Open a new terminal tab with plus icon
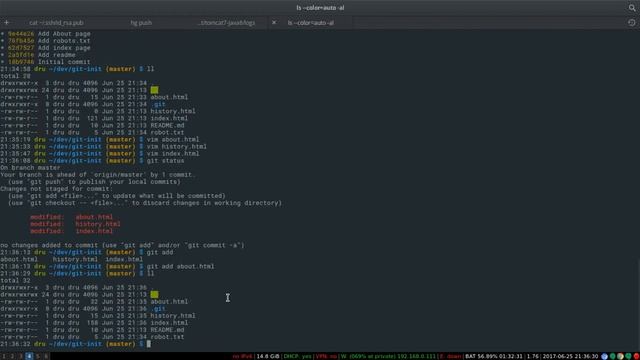640x360 pixels. click(7, 22)
